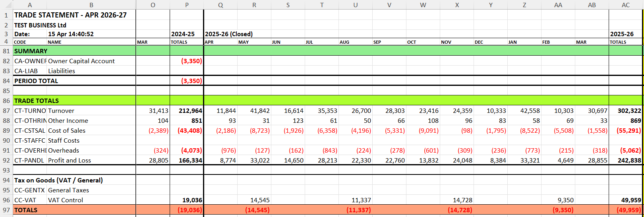
Task: Select Other Income total 851
Action: (196, 120)
